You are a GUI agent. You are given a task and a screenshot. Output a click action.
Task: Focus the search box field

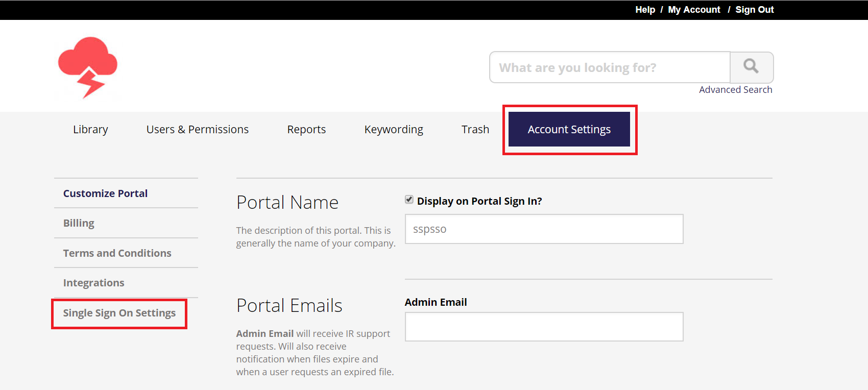[x=610, y=67]
